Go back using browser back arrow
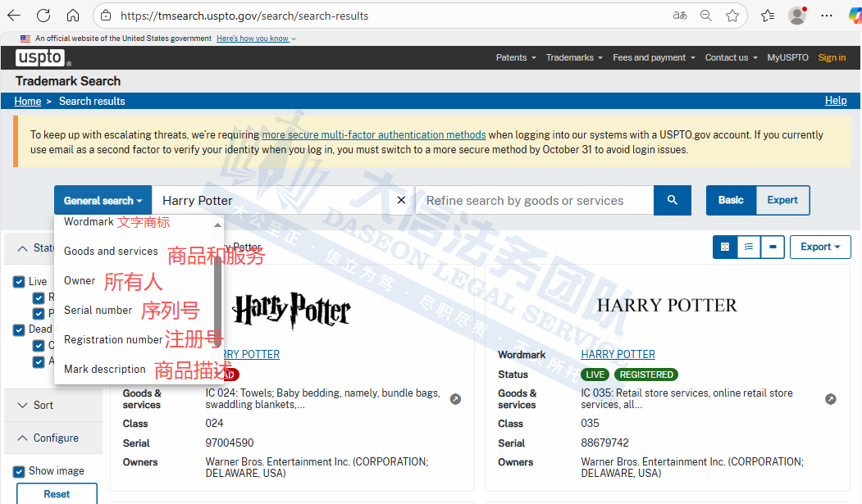862x504 pixels. coord(14,16)
